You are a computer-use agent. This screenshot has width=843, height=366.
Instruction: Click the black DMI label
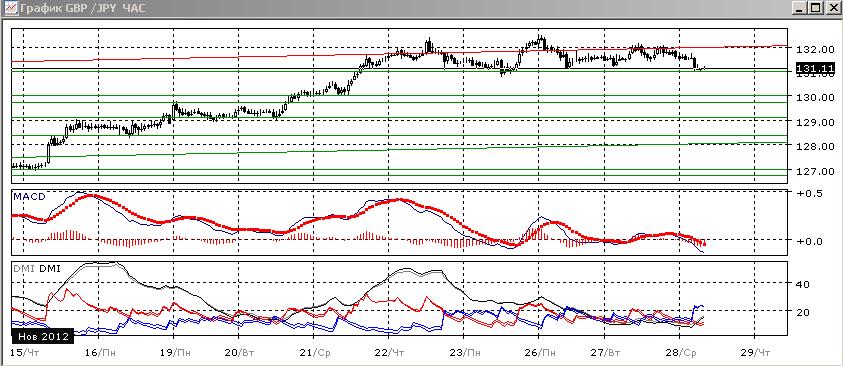click(50, 268)
